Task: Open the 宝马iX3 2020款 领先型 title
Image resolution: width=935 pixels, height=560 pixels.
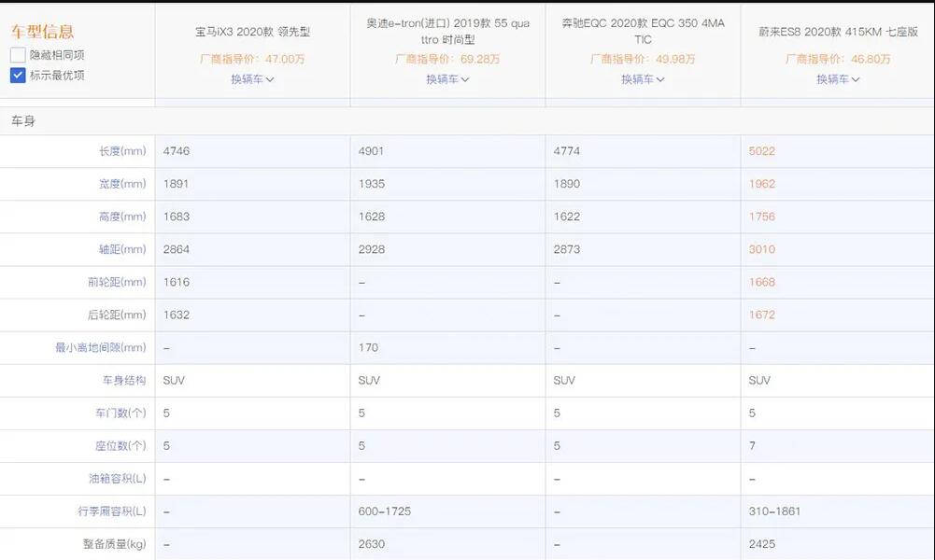Action: pos(252,32)
